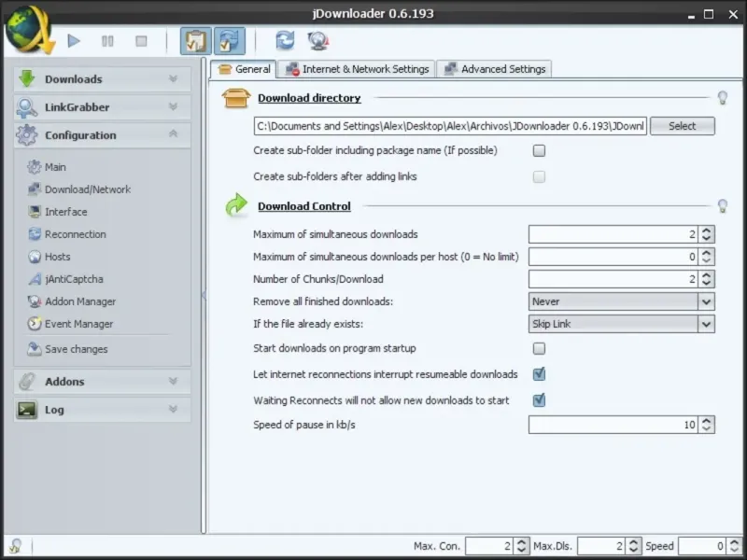Start downloads with the play icon
The width and height of the screenshot is (747, 560).
tap(74, 41)
